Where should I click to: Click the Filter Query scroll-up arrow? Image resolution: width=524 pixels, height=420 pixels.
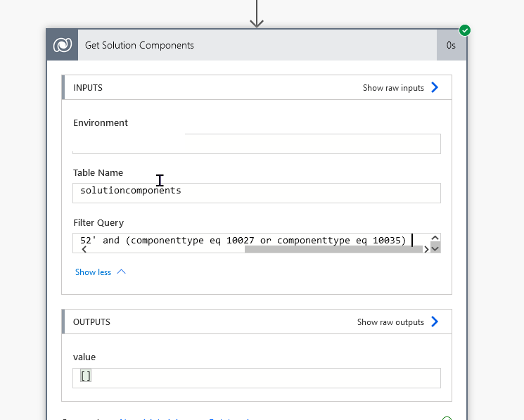point(435,238)
